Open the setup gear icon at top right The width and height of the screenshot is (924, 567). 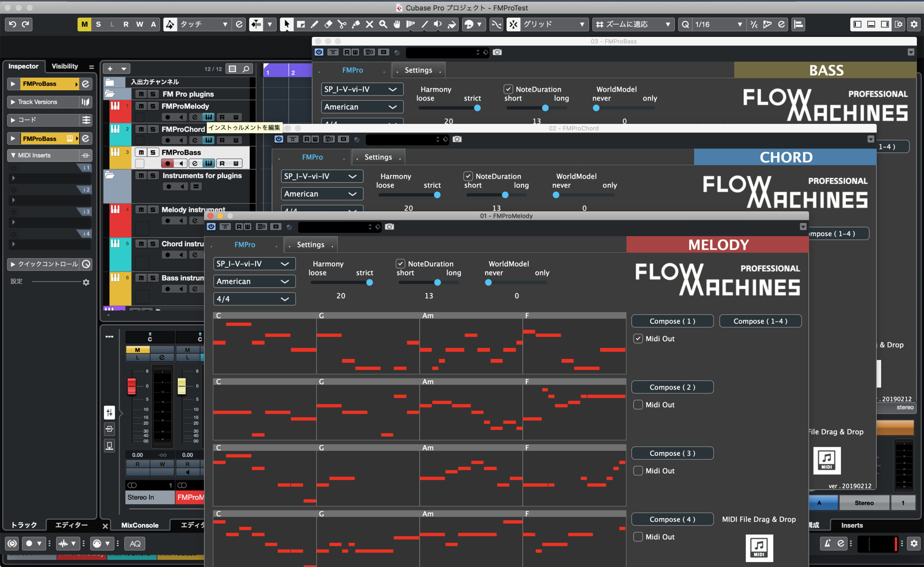(914, 25)
